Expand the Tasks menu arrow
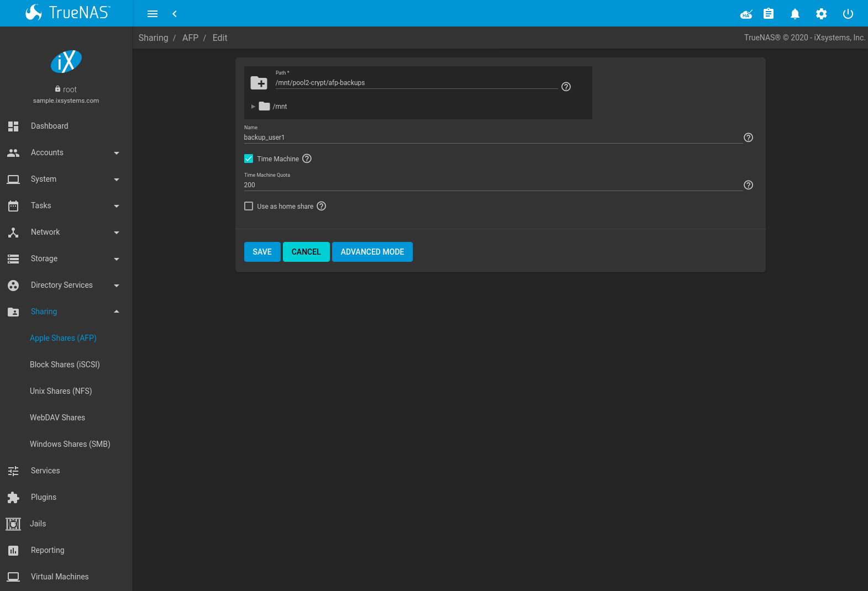 (x=117, y=206)
